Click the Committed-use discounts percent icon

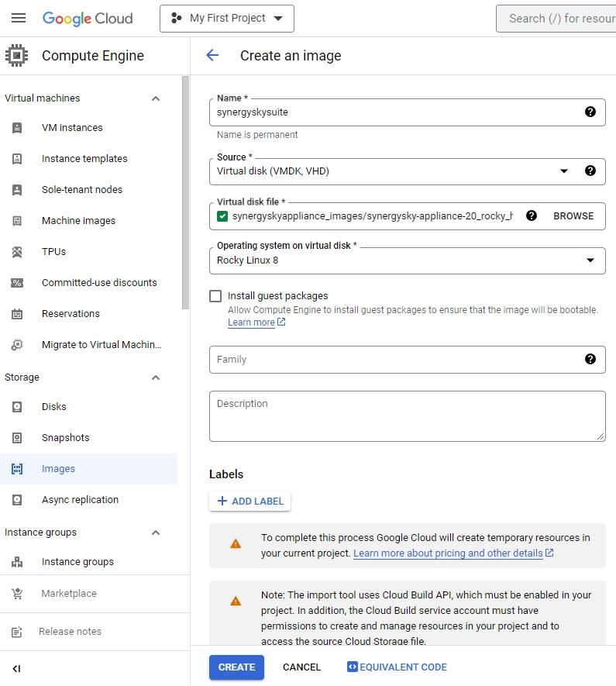click(x=17, y=283)
